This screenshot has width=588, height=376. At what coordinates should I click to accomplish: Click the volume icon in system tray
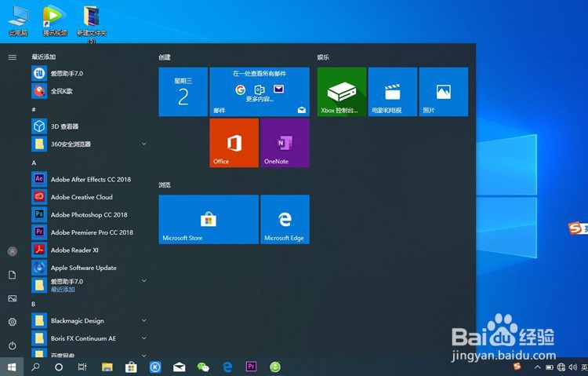click(x=572, y=367)
